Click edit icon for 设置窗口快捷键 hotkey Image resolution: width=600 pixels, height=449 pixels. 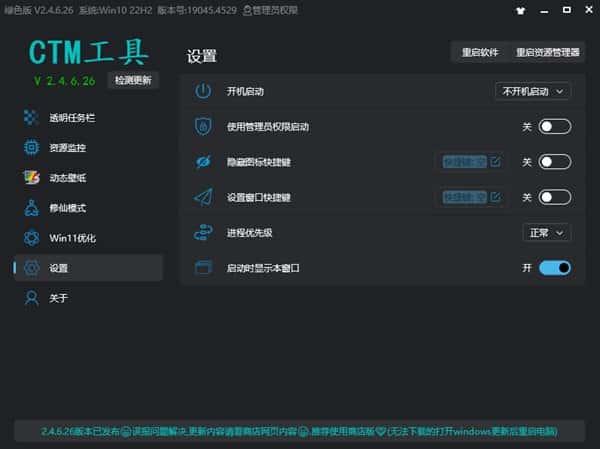[495, 197]
